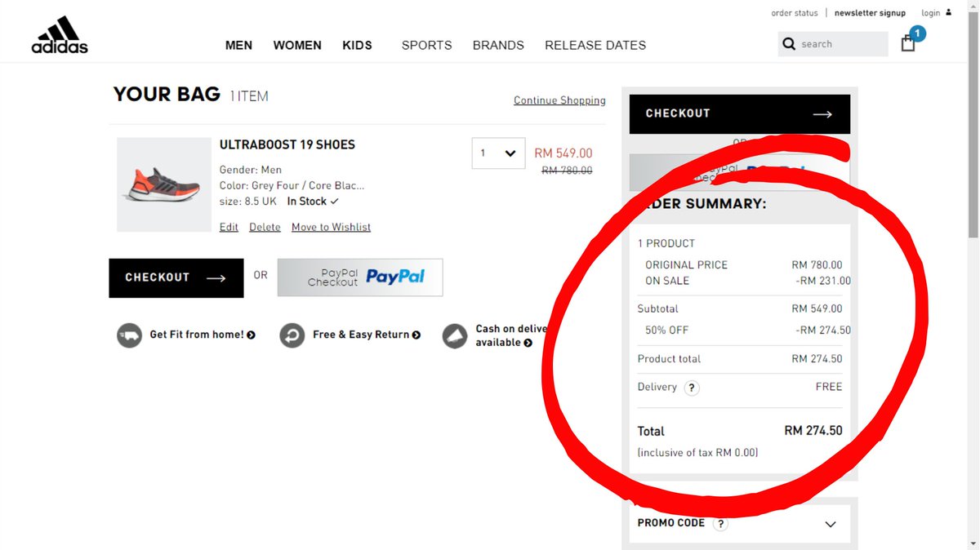Screen dimensions: 980x550
Task: Click Move to Wishlist link
Action: coord(331,227)
